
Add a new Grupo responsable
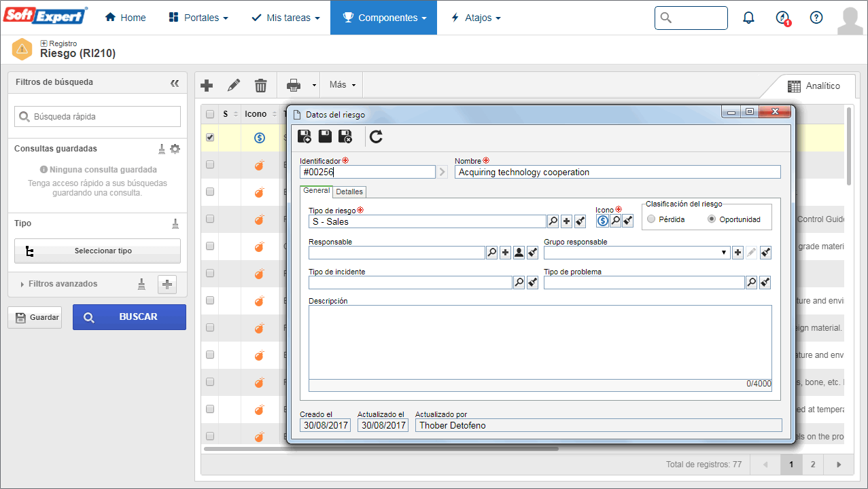[738, 253]
